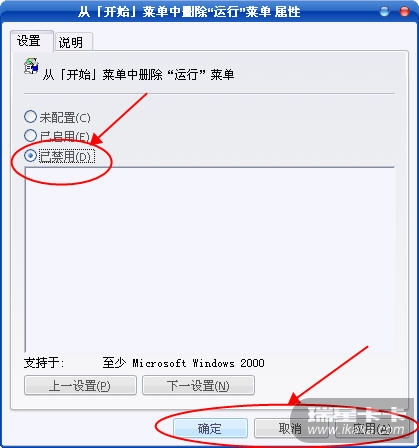The width and height of the screenshot is (419, 448).
Task: Confirm with the 确定 button
Action: tap(210, 428)
